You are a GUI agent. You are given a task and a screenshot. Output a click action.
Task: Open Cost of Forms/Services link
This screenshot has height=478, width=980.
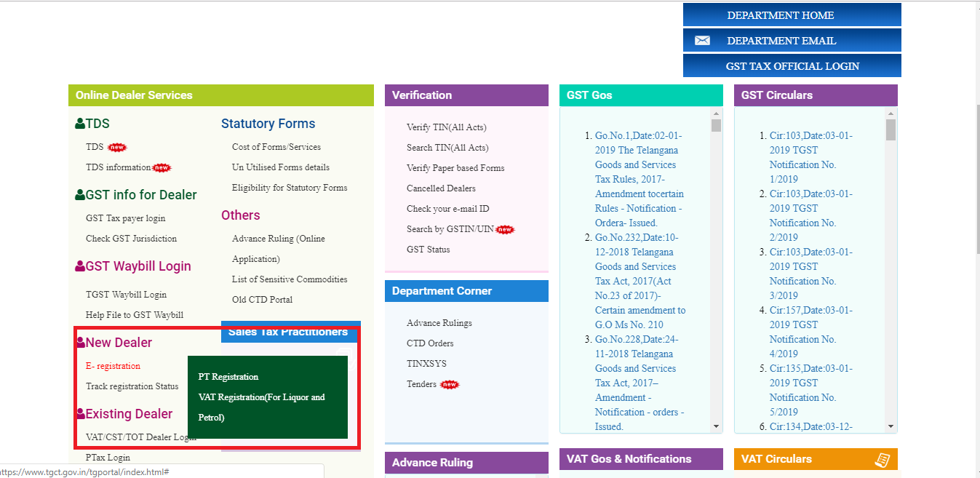pos(276,147)
